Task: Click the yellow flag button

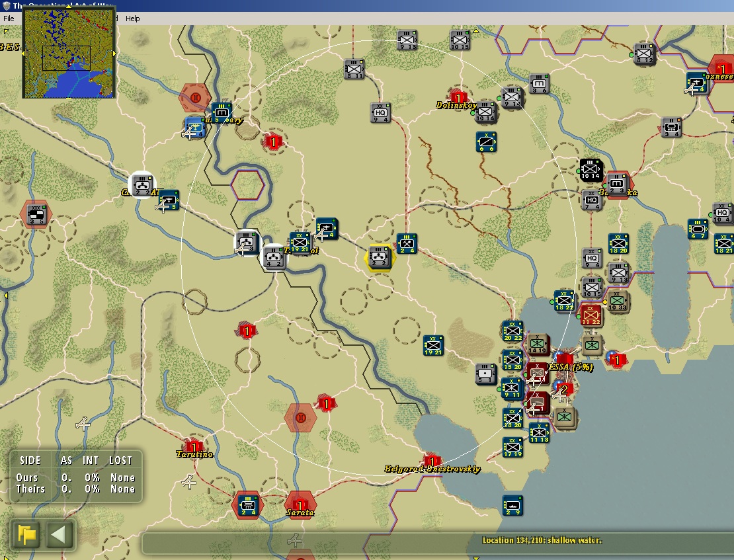Action: tap(26, 534)
